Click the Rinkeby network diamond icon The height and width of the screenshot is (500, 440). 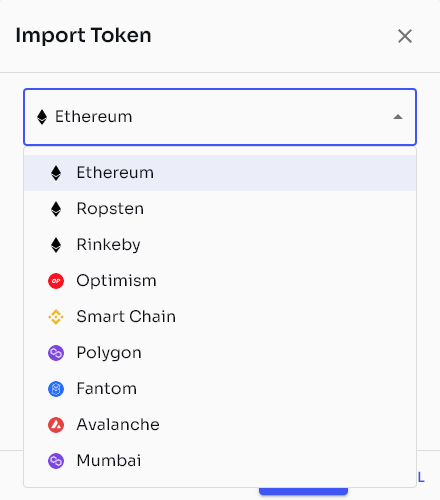point(56,245)
